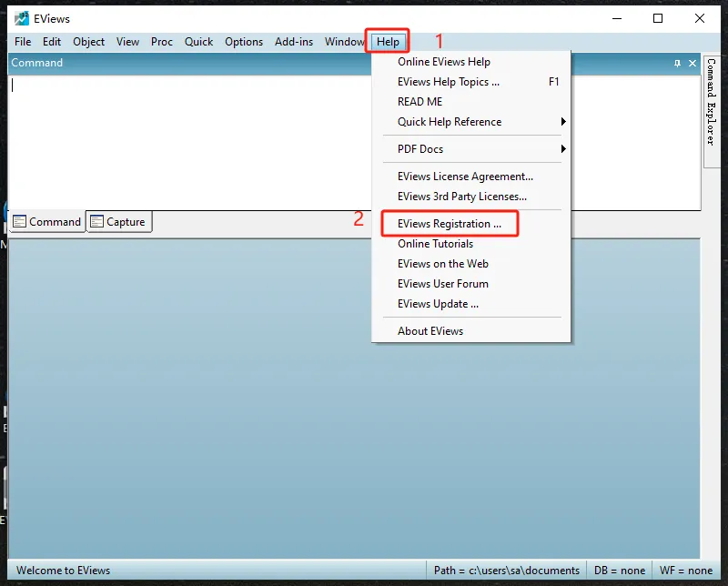Image resolution: width=728 pixels, height=586 pixels.
Task: Click Welcome to EViews status text
Action: 63,571
